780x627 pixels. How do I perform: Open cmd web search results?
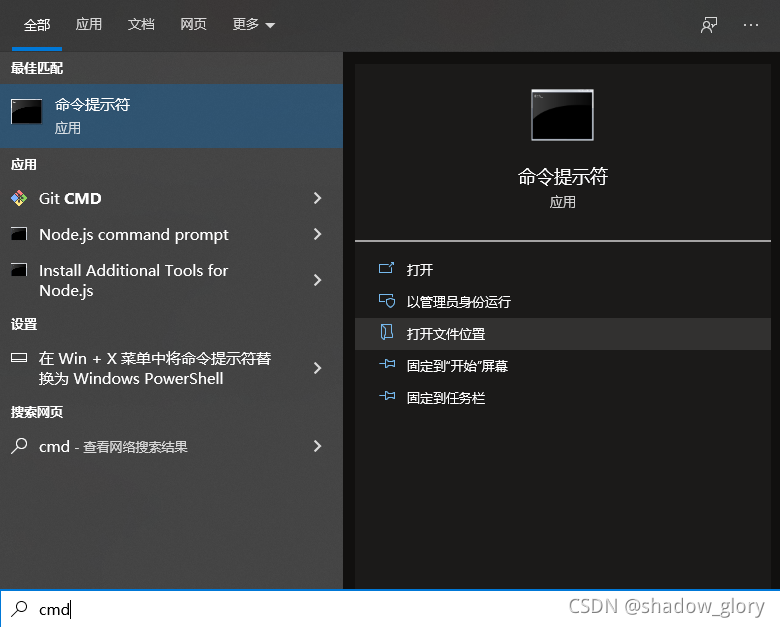(x=171, y=446)
